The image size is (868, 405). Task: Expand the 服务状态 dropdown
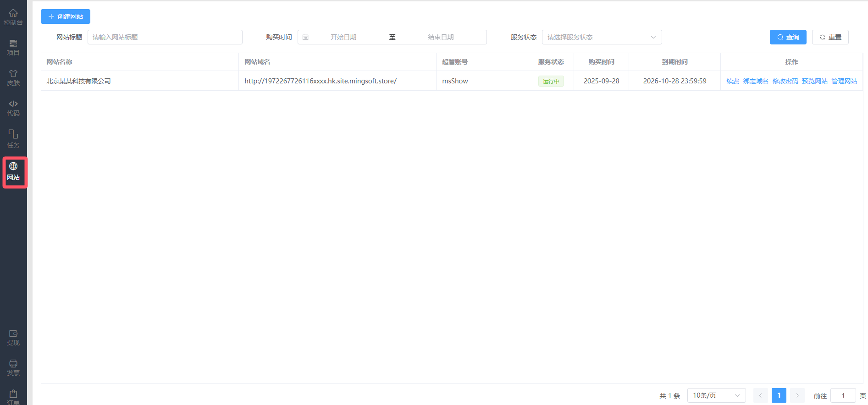[x=601, y=37]
